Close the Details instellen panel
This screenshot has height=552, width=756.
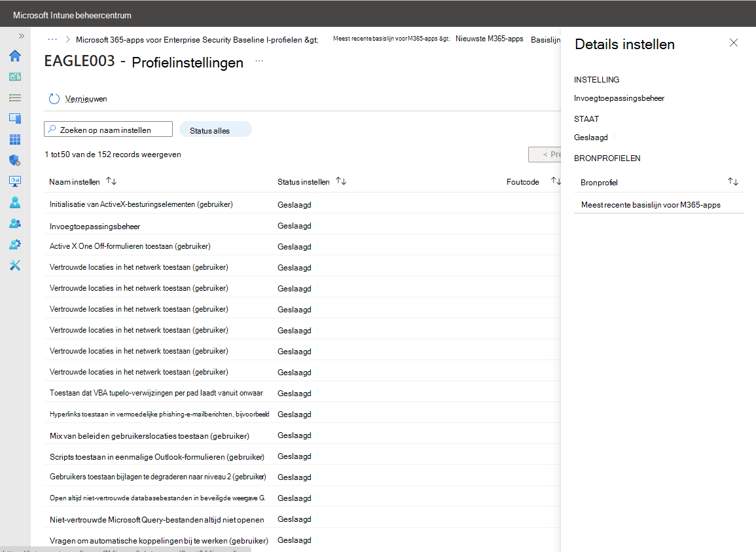[733, 43]
